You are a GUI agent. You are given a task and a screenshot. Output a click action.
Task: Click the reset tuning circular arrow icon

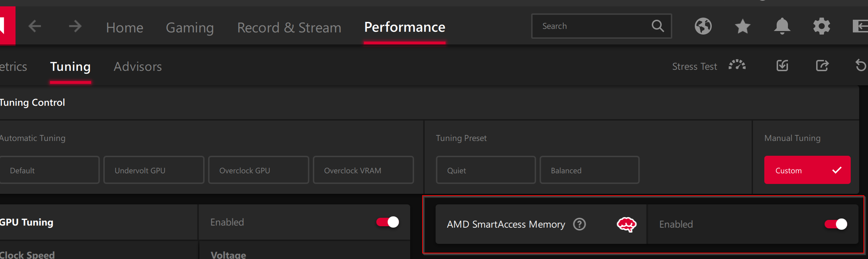[x=860, y=66]
